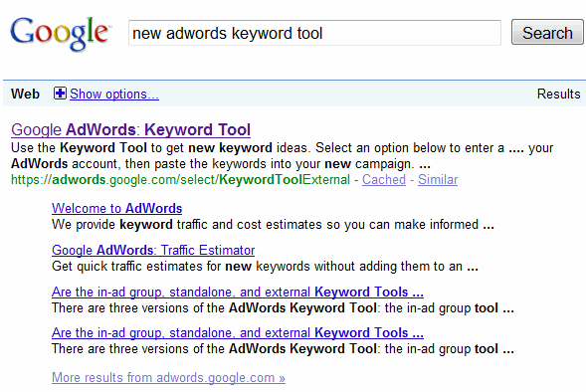Image resolution: width=586 pixels, height=392 pixels.
Task: Open Google AdWords: Traffic Estimator sitelink
Action: [153, 250]
